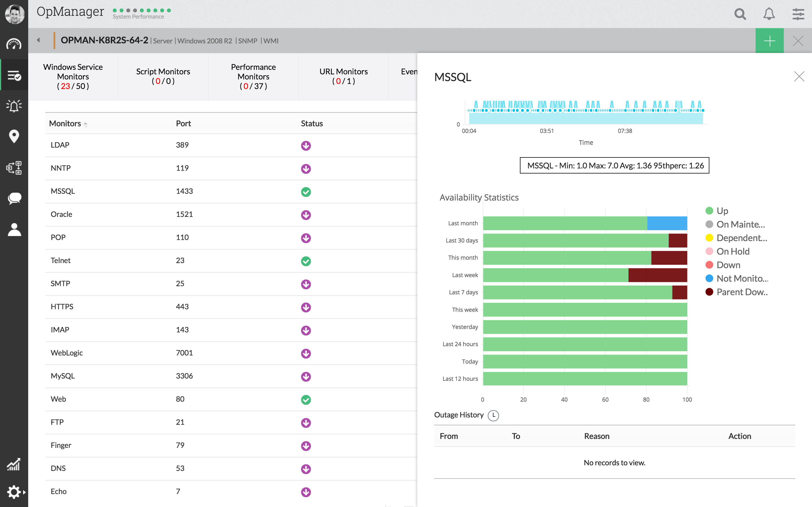Click the green plus add button
The width and height of the screenshot is (812, 507).
[769, 41]
